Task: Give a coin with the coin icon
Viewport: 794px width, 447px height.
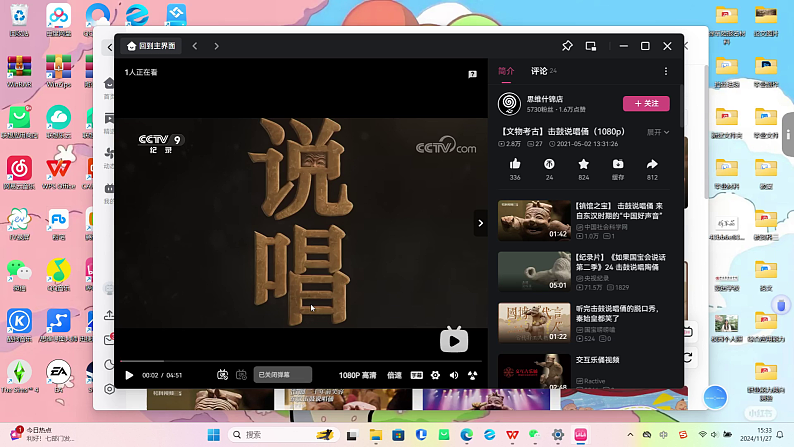Action: [549, 164]
